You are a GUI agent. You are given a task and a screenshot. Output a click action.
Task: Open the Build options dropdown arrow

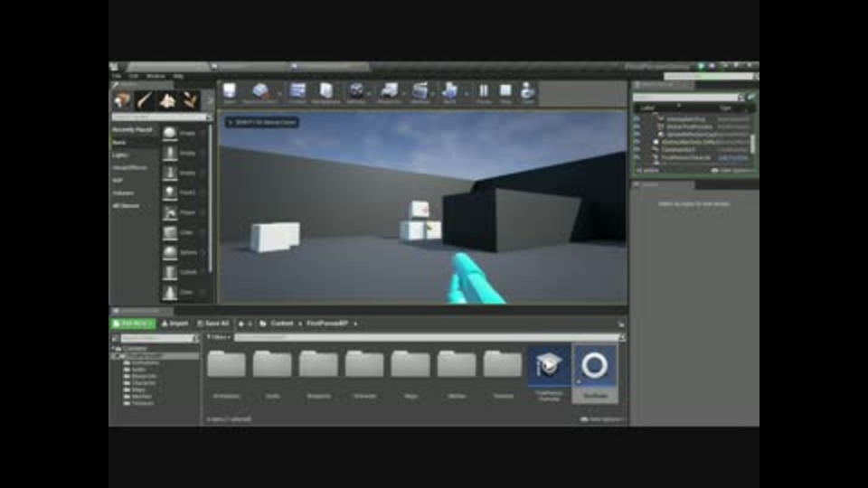coord(467,93)
